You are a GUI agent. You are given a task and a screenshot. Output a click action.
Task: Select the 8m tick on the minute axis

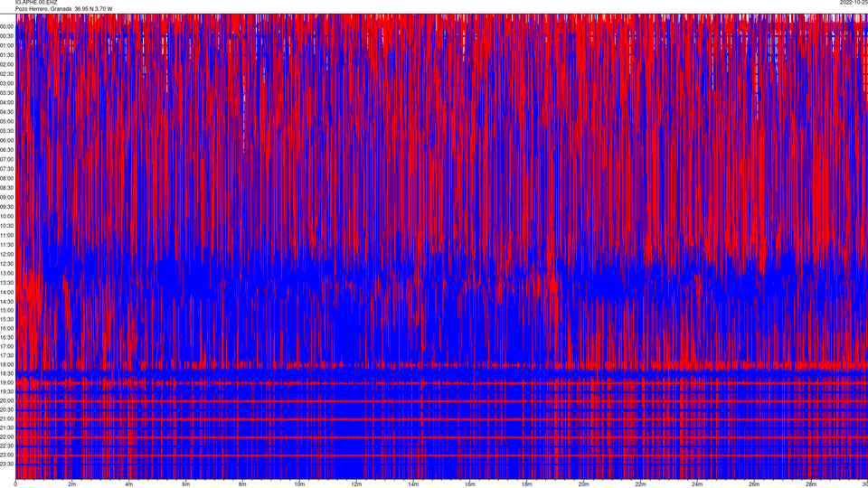242,484
